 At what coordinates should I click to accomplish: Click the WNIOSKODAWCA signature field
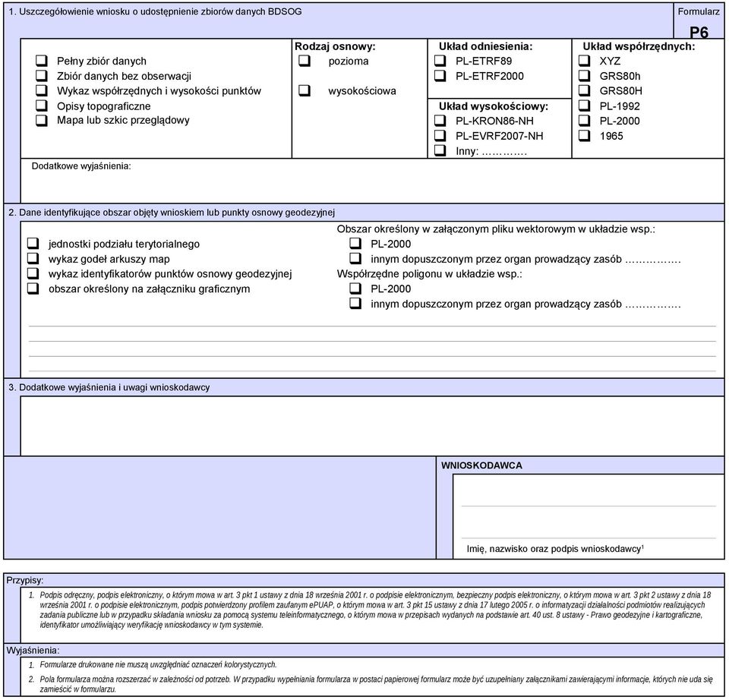click(x=589, y=516)
